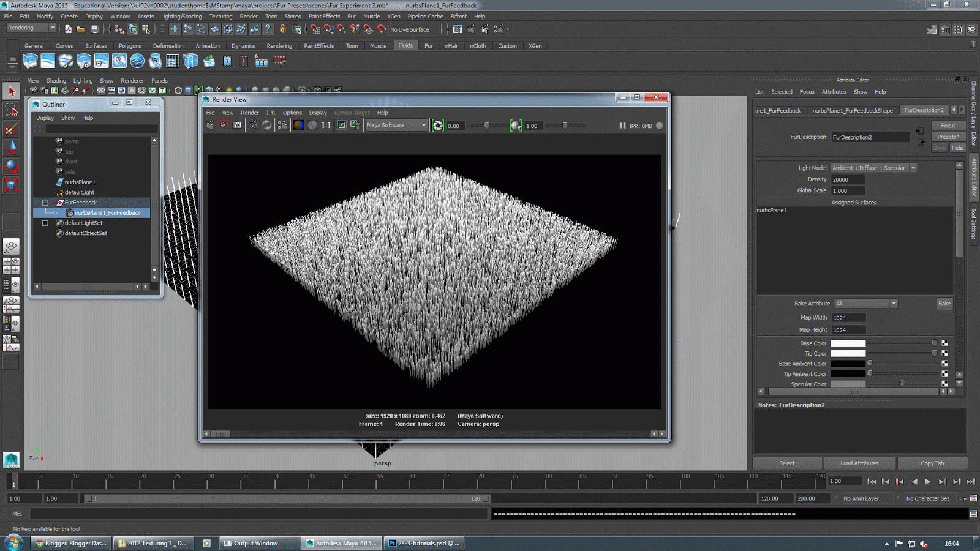This screenshot has width=980, height=551.
Task: Display the alpha channel in Render View
Action: point(314,124)
